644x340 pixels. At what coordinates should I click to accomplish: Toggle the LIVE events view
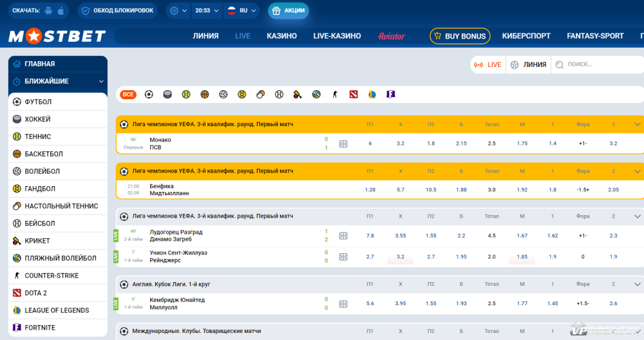pyautogui.click(x=488, y=64)
